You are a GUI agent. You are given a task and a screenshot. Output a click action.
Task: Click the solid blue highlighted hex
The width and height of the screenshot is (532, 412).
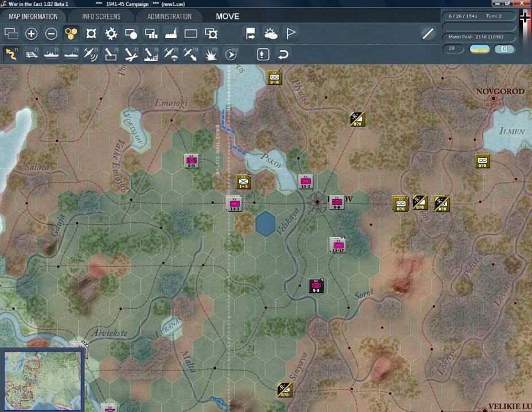265,224
